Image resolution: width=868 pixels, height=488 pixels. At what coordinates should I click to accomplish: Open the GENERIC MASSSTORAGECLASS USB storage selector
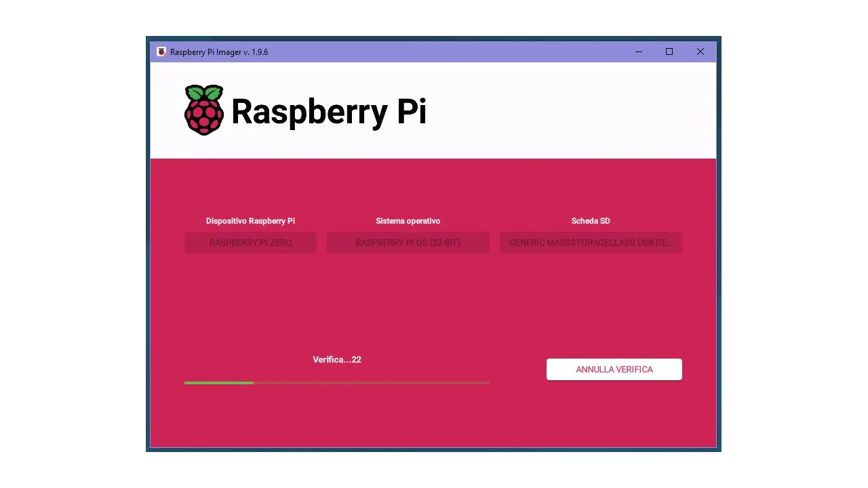pyautogui.click(x=591, y=243)
